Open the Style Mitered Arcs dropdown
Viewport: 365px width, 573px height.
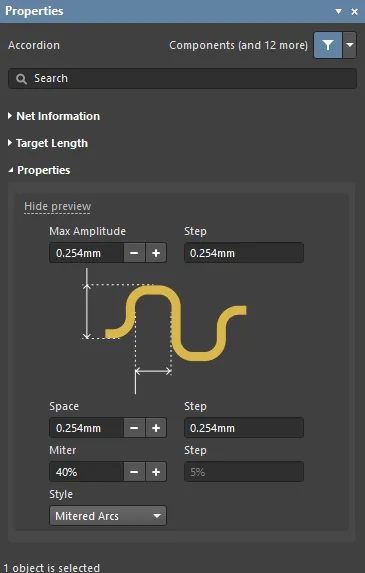click(108, 516)
